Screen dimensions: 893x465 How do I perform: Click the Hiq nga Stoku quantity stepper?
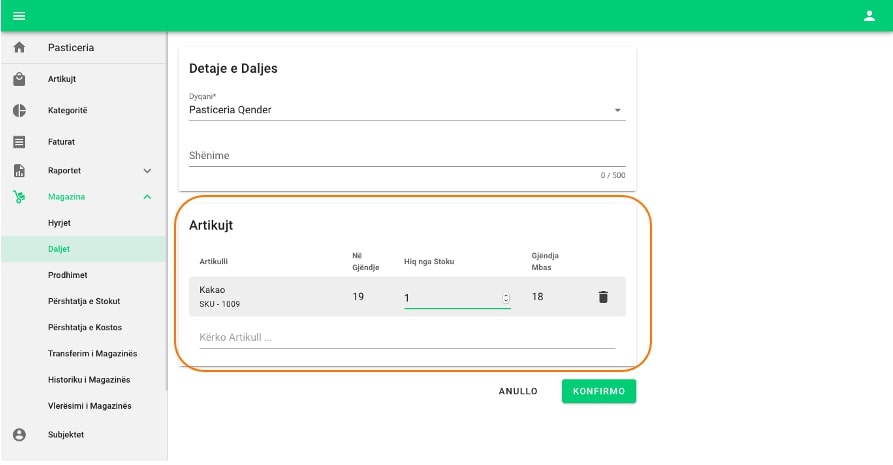pyautogui.click(x=505, y=297)
